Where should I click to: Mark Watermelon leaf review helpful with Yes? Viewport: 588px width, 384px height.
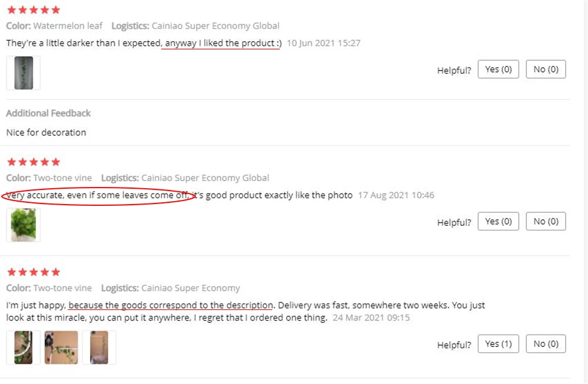[498, 69]
